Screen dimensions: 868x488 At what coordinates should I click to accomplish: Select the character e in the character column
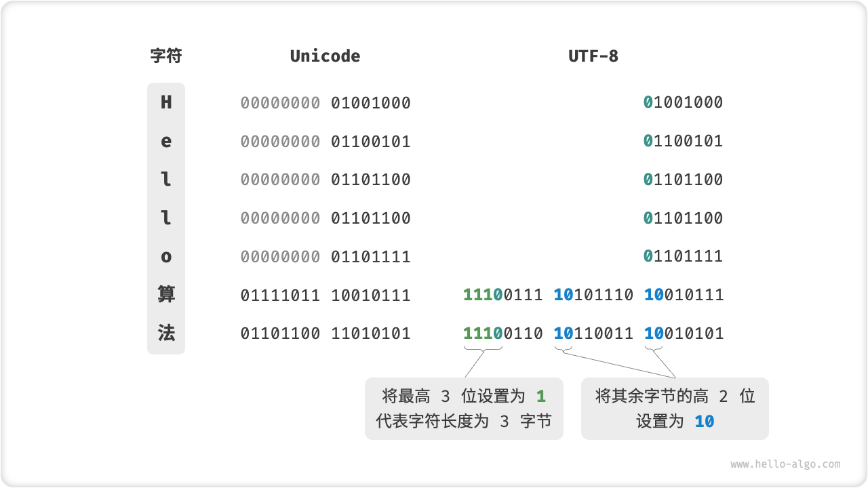pos(166,141)
